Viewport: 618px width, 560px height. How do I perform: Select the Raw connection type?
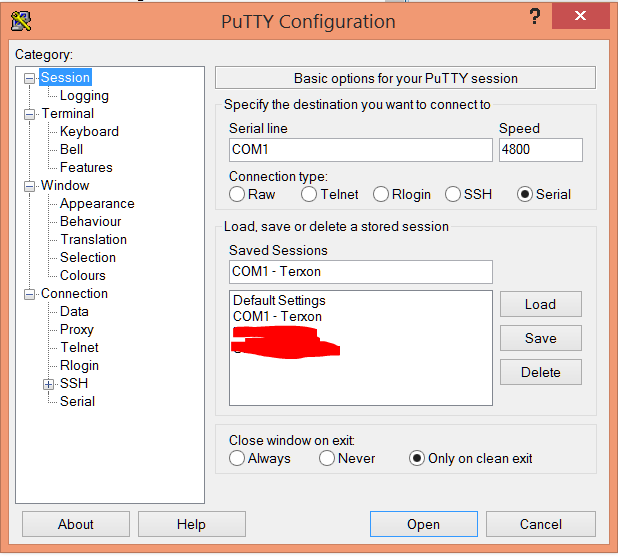(237, 194)
